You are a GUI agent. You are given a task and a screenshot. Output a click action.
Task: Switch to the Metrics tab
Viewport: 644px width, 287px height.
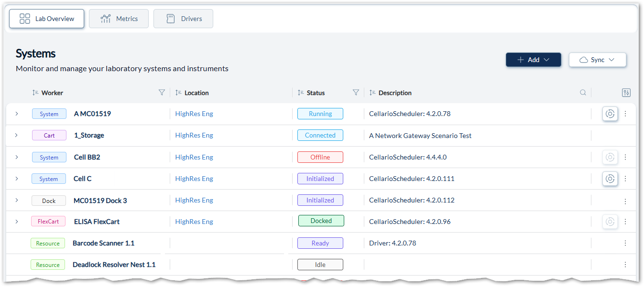[x=119, y=18]
